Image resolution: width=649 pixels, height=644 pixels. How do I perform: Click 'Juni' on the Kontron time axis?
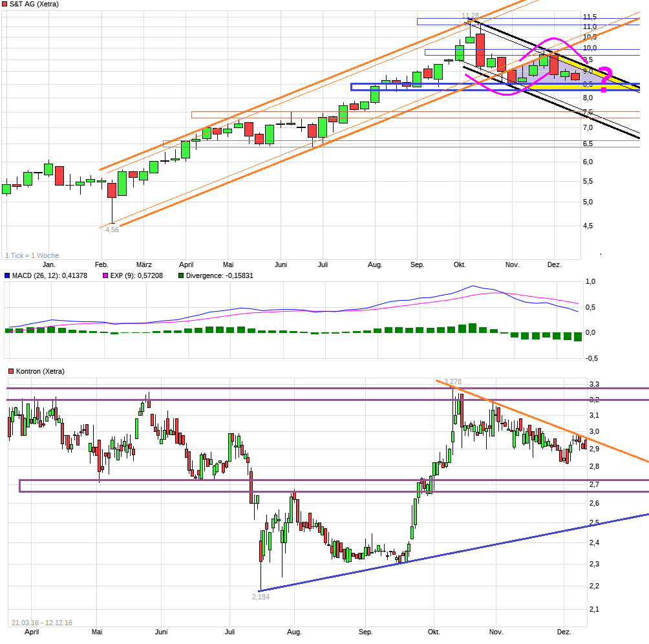click(161, 632)
